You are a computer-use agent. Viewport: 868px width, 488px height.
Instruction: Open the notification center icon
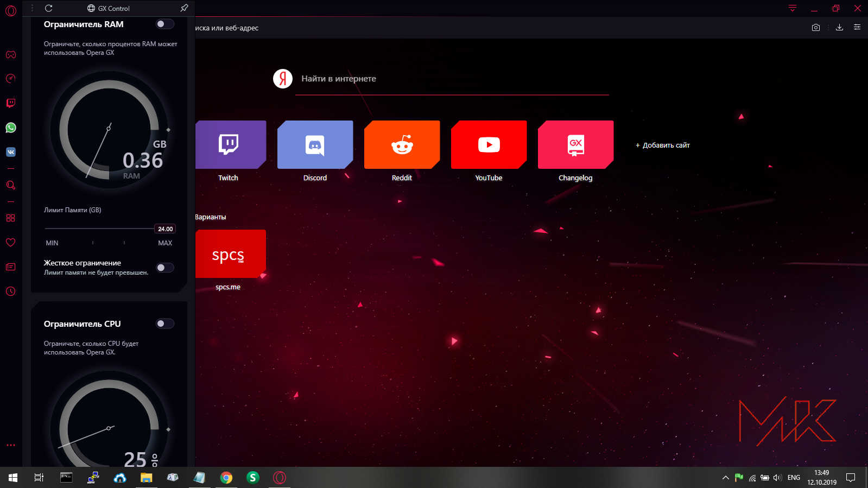pos(851,478)
